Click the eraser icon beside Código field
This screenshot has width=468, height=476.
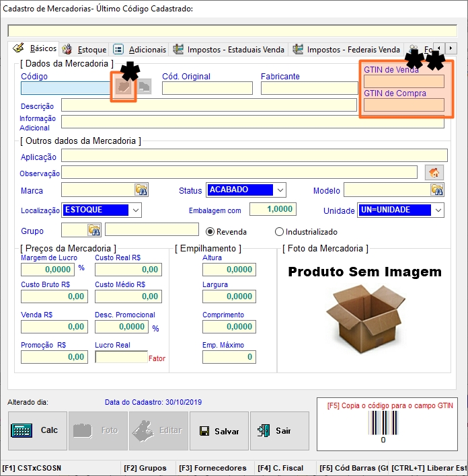124,88
